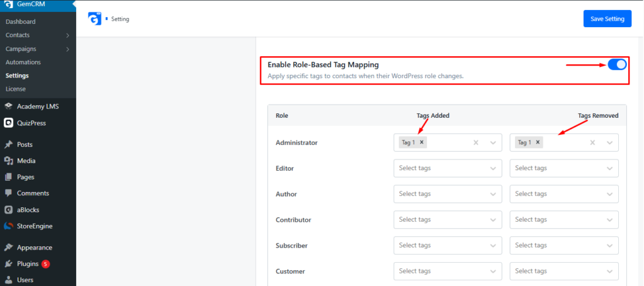The image size is (644, 286).
Task: Open Editor Tags Added select dropdown
Action: coord(448,168)
